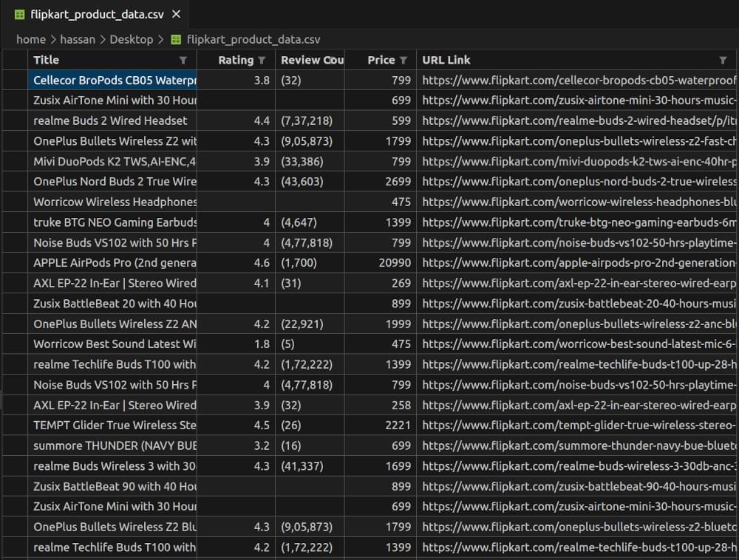The width and height of the screenshot is (739, 560).
Task: Open Desktop from the breadcrumb trail
Action: click(130, 39)
